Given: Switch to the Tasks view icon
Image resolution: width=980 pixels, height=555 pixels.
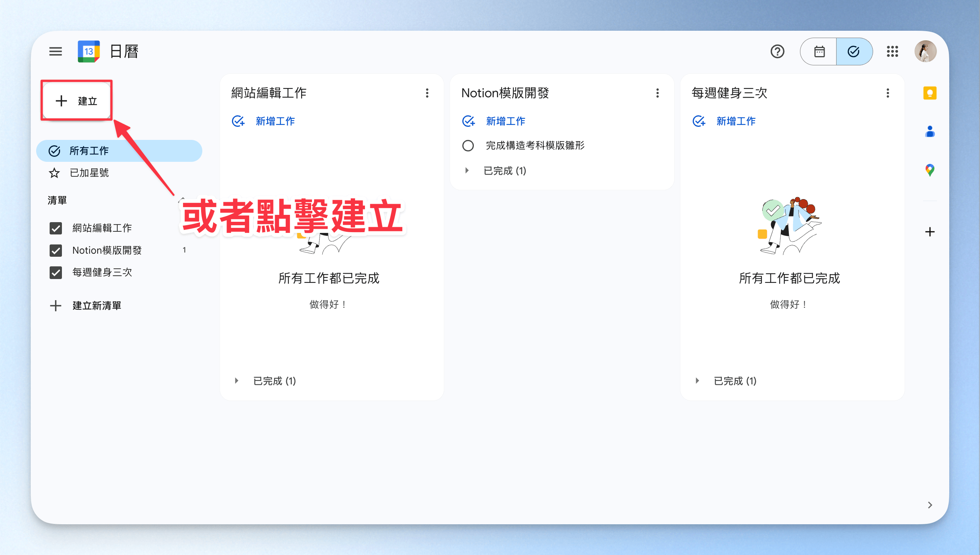Looking at the screenshot, I should (853, 51).
